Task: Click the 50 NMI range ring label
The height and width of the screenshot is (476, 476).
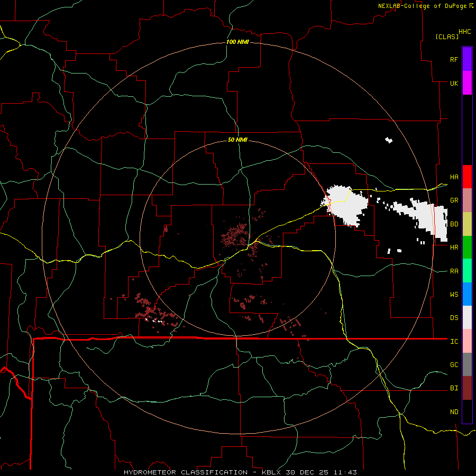Action: [x=237, y=140]
